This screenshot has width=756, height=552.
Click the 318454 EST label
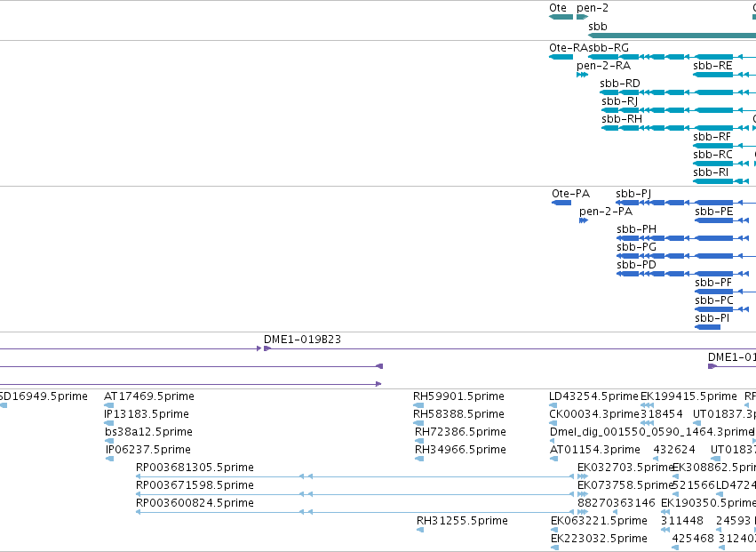point(662,414)
